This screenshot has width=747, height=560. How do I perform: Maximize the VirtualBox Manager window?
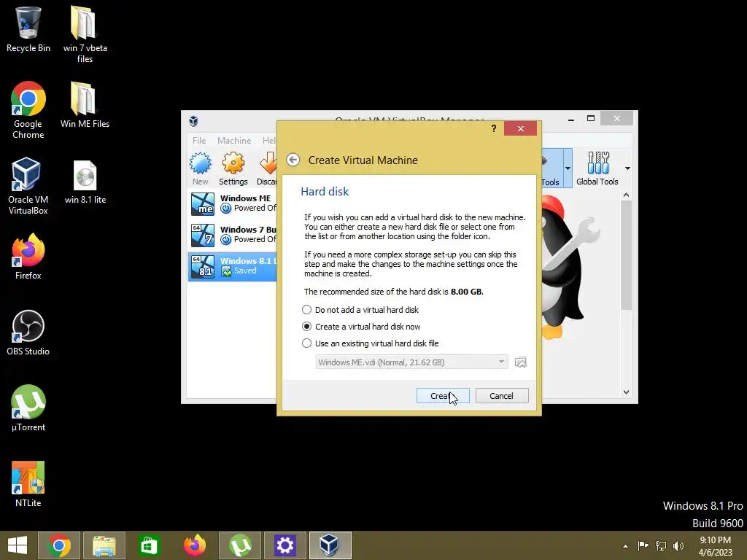(x=591, y=118)
